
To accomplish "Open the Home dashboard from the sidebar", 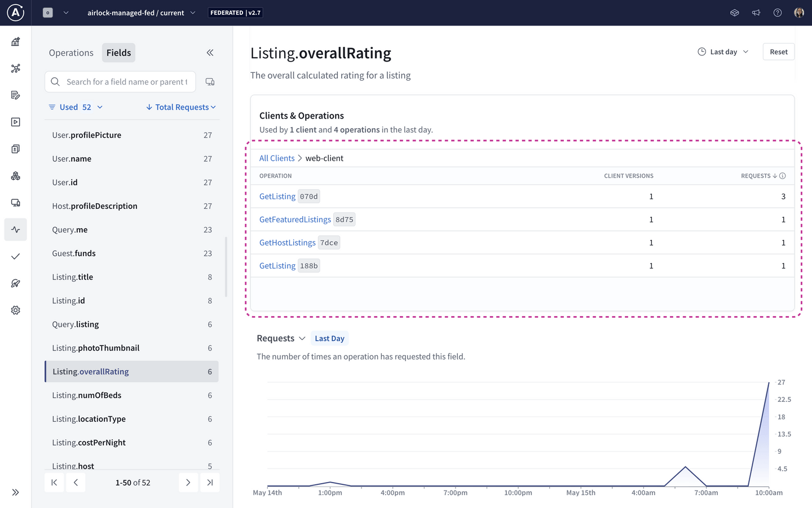I will pos(15,41).
